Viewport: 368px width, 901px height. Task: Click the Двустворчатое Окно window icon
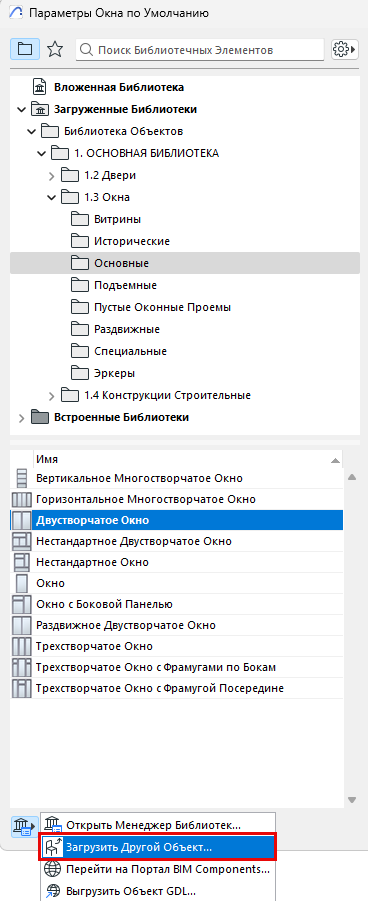click(21, 521)
